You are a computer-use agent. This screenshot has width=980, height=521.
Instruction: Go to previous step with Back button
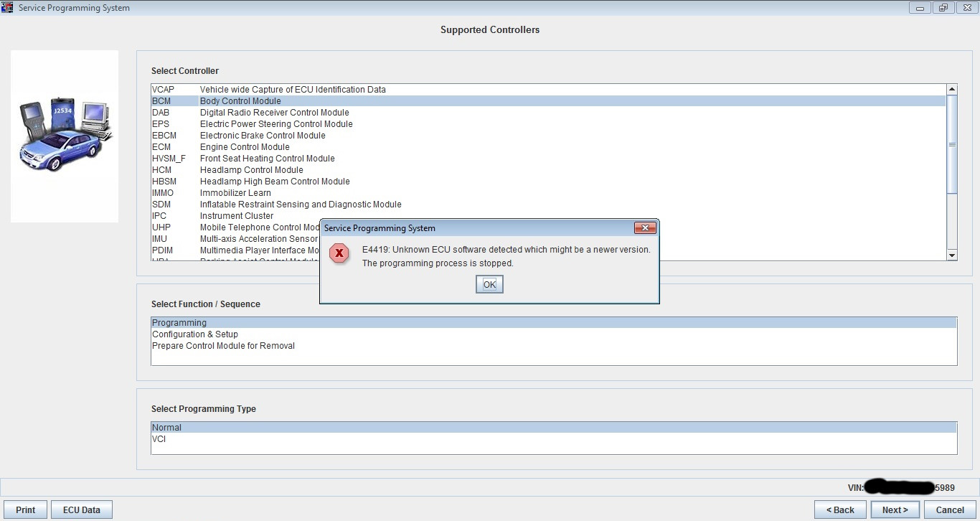(x=840, y=510)
